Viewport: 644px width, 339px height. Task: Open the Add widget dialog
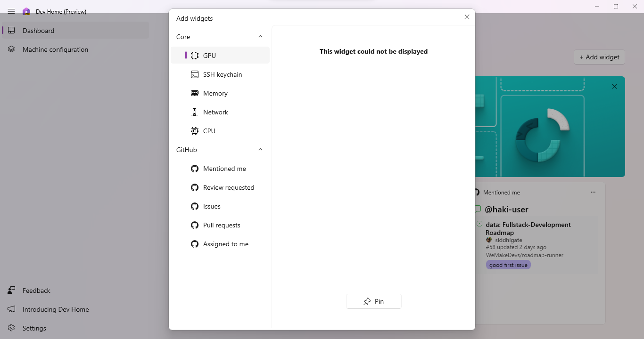[599, 57]
